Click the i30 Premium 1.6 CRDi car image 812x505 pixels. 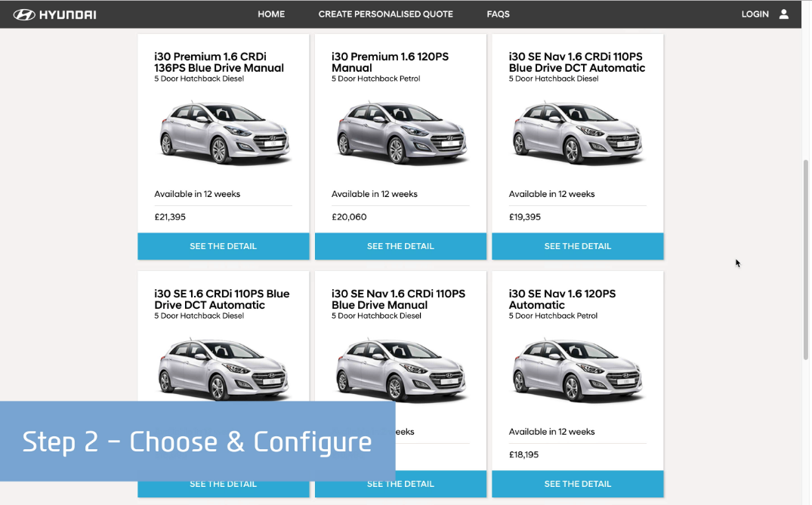point(224,133)
